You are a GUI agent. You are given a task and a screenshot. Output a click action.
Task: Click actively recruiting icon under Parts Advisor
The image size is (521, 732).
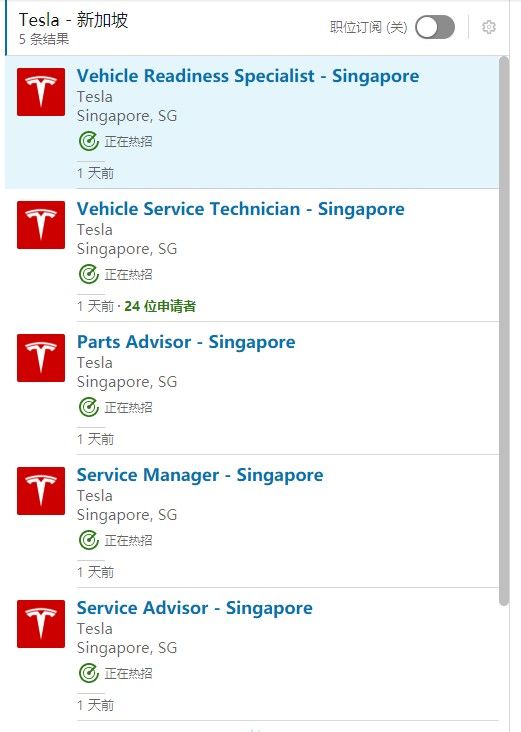point(89,407)
